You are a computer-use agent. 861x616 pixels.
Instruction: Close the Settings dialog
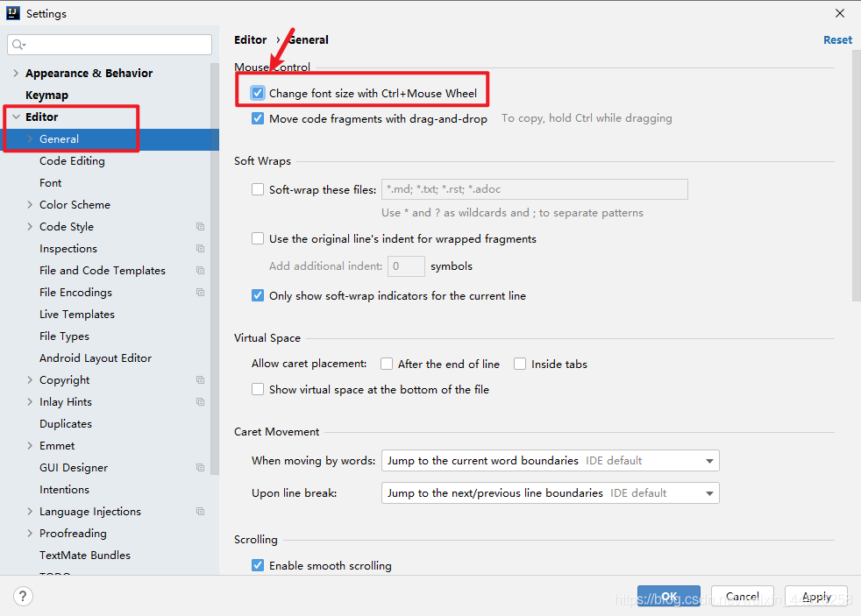coord(840,13)
